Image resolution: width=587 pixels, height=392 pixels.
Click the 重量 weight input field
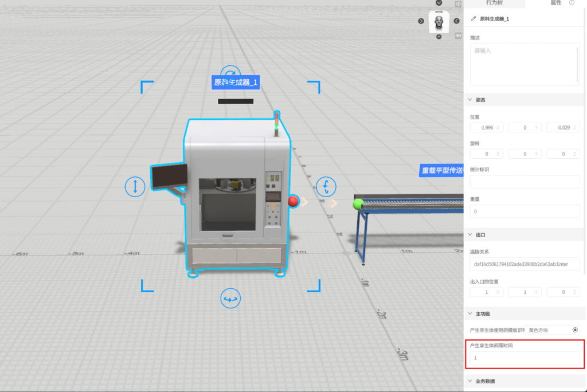525,211
